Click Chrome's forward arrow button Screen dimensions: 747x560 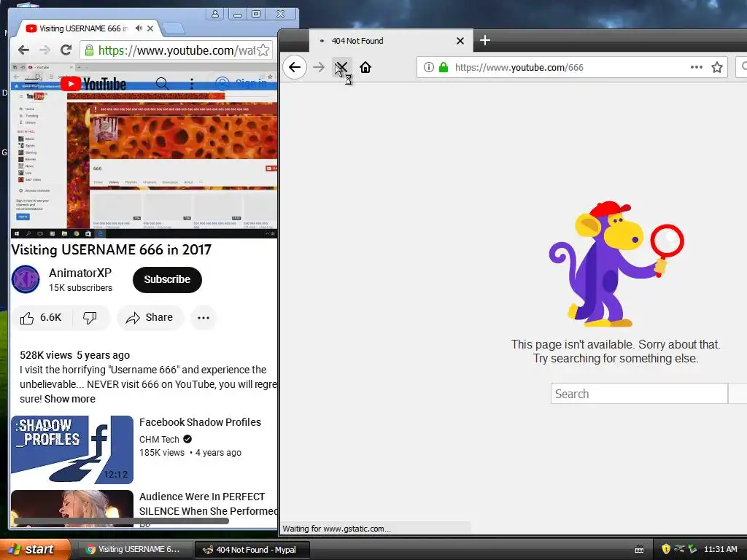coord(44,50)
